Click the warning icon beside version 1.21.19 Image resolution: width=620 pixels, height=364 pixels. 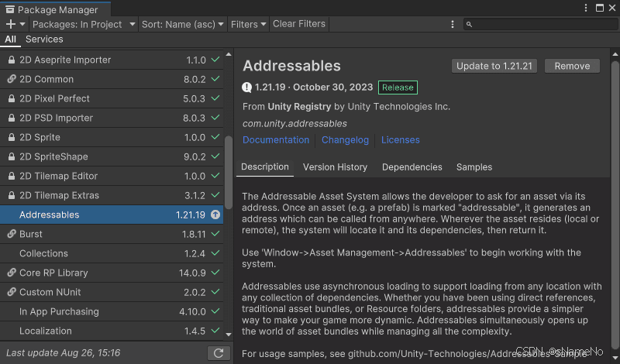246,88
